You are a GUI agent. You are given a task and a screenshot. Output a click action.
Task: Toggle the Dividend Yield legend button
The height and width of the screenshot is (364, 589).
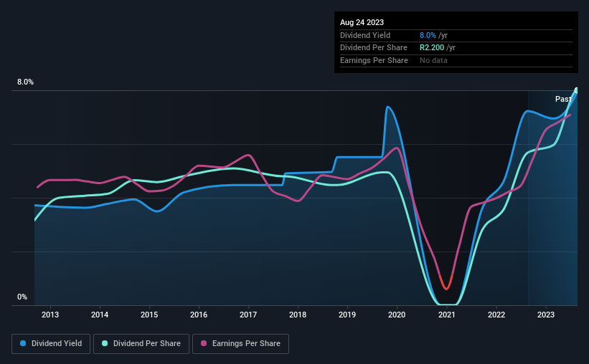click(50, 344)
